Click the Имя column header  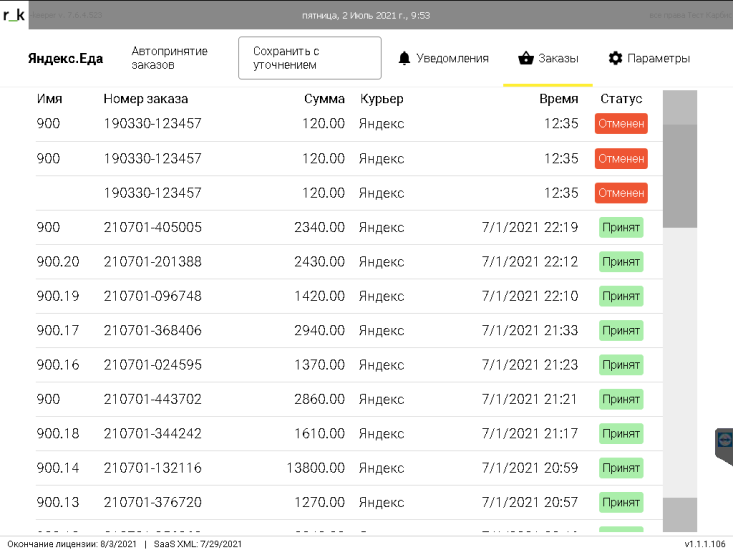[x=50, y=99]
